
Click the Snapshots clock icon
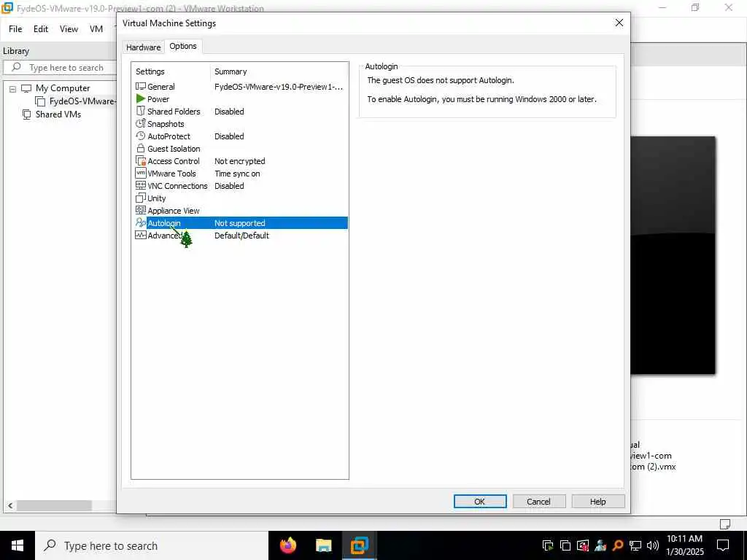click(x=141, y=123)
